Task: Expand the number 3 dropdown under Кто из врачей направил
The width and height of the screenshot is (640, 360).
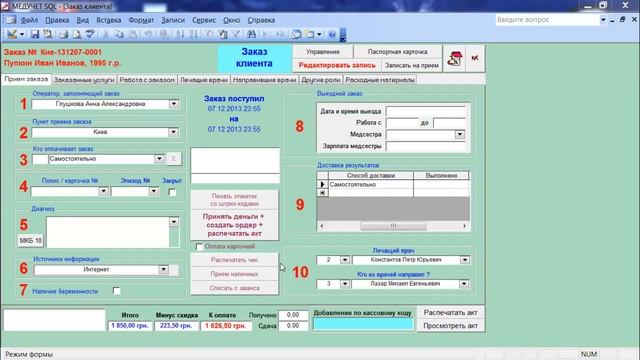Action: pos(345,284)
